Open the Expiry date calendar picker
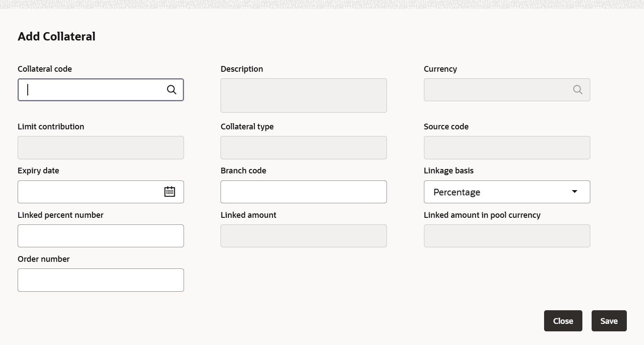The width and height of the screenshot is (644, 345). (169, 192)
